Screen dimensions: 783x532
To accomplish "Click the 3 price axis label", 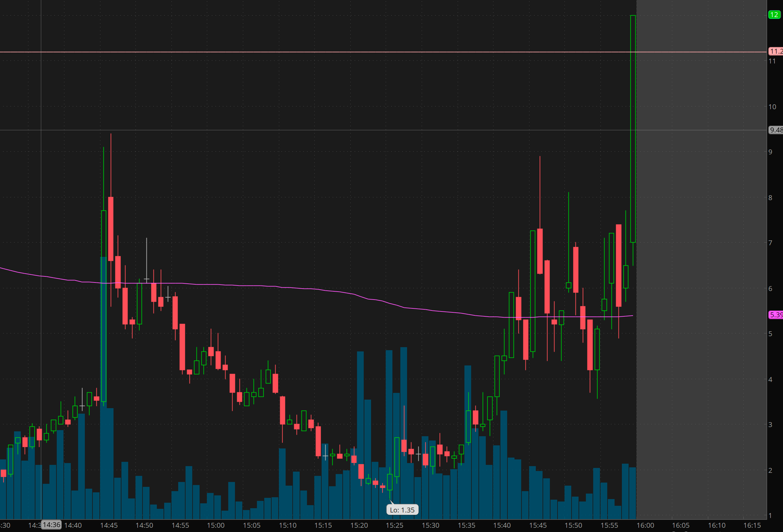I will [x=770, y=425].
